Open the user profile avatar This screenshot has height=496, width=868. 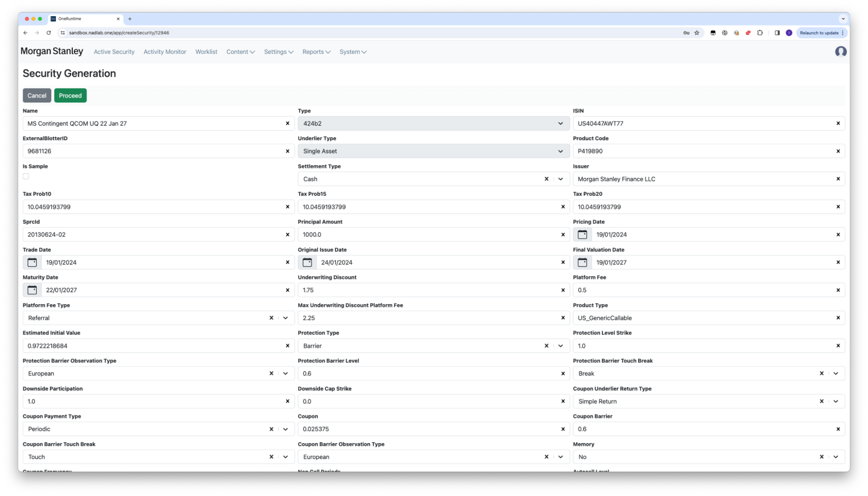[x=840, y=52]
